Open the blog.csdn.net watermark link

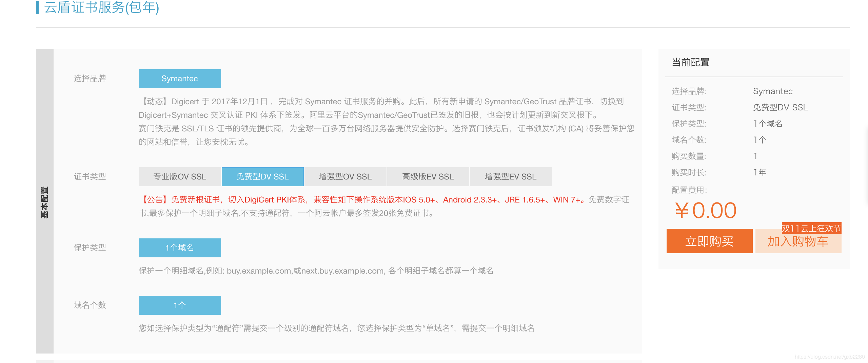point(829,357)
